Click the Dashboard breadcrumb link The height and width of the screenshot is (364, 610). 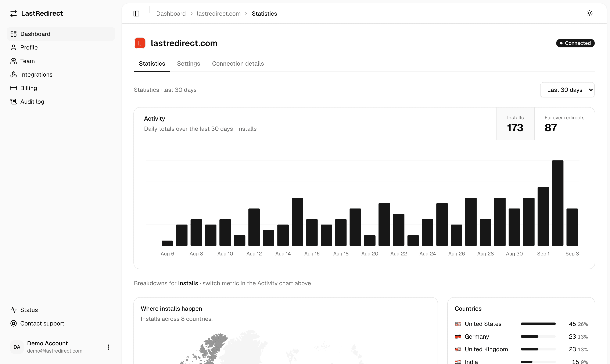click(171, 14)
